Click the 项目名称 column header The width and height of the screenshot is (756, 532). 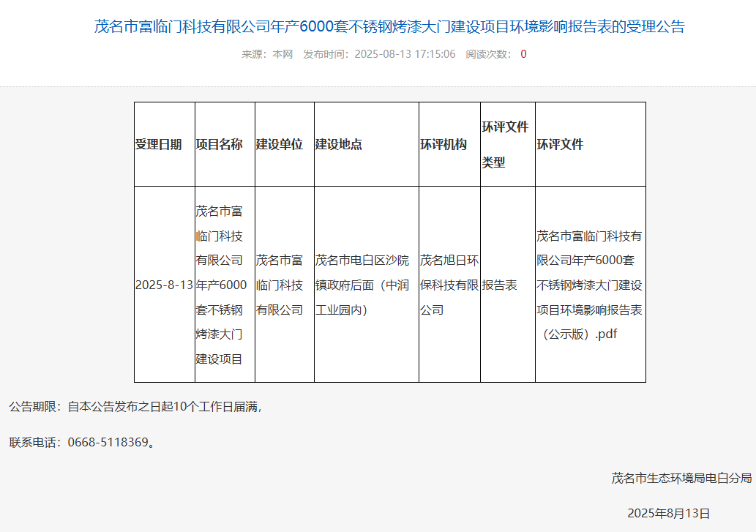click(x=219, y=144)
